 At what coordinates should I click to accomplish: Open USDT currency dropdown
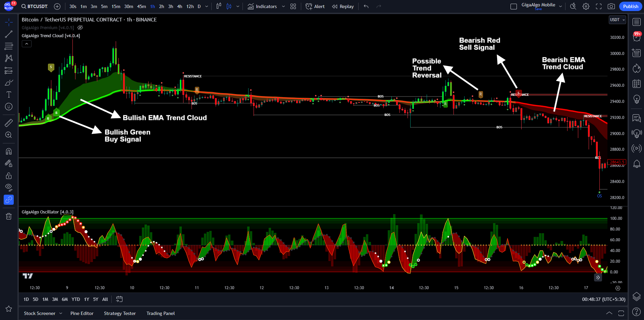(618, 20)
